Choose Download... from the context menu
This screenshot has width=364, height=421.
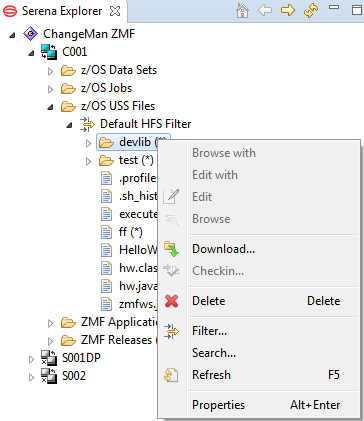[x=259, y=249]
